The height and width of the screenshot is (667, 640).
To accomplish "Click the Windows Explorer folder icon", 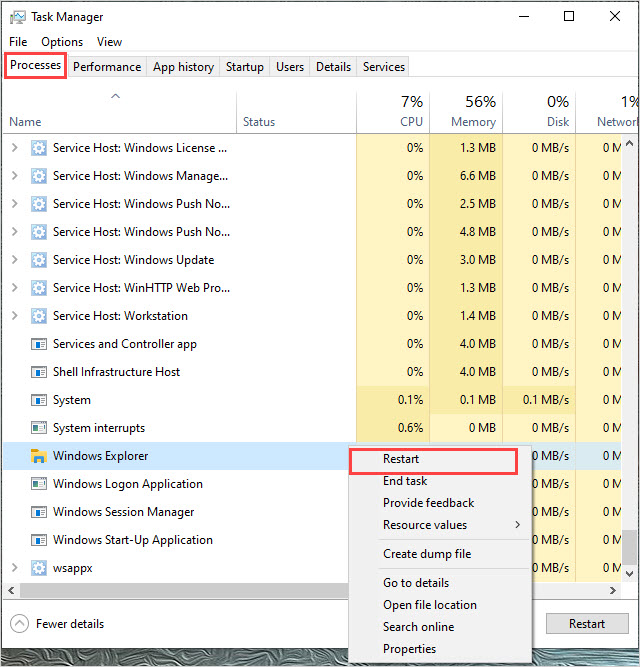I will (39, 456).
